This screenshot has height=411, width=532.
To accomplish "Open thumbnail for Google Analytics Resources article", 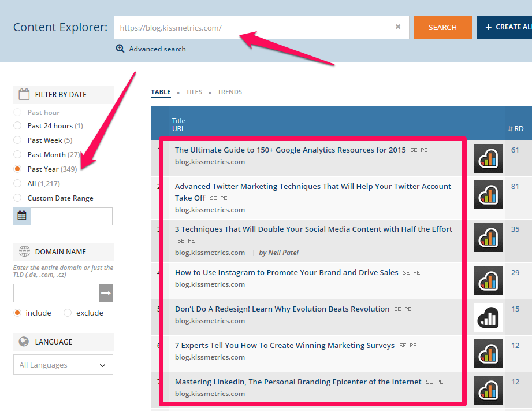I will tap(488, 158).
